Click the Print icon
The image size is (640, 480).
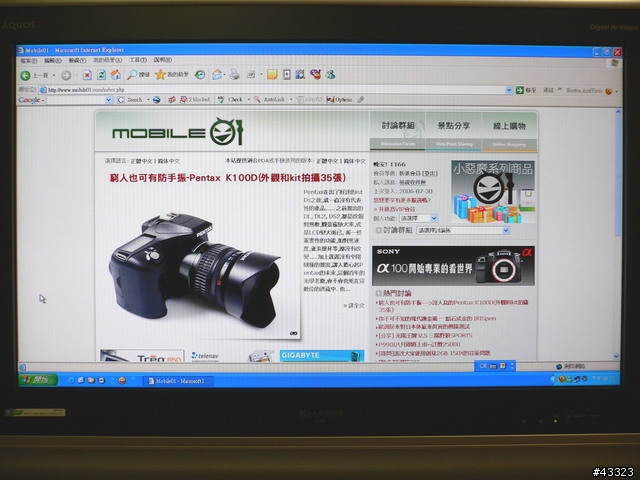pos(234,74)
